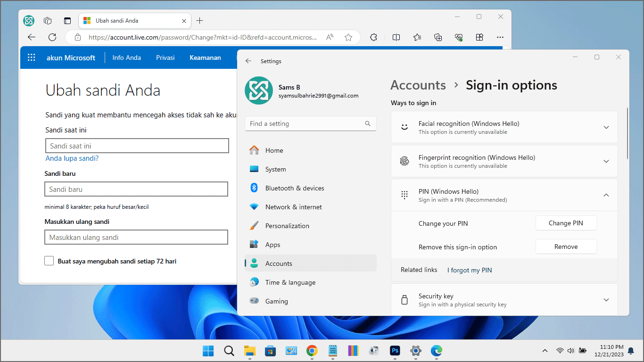Open Browser essentials heart icon
The height and width of the screenshot is (362, 644).
pos(459,37)
